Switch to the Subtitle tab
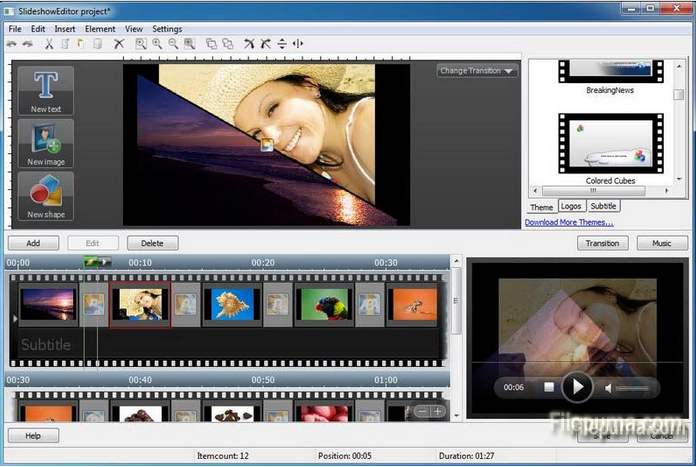This screenshot has height=467, width=696. pyautogui.click(x=603, y=206)
